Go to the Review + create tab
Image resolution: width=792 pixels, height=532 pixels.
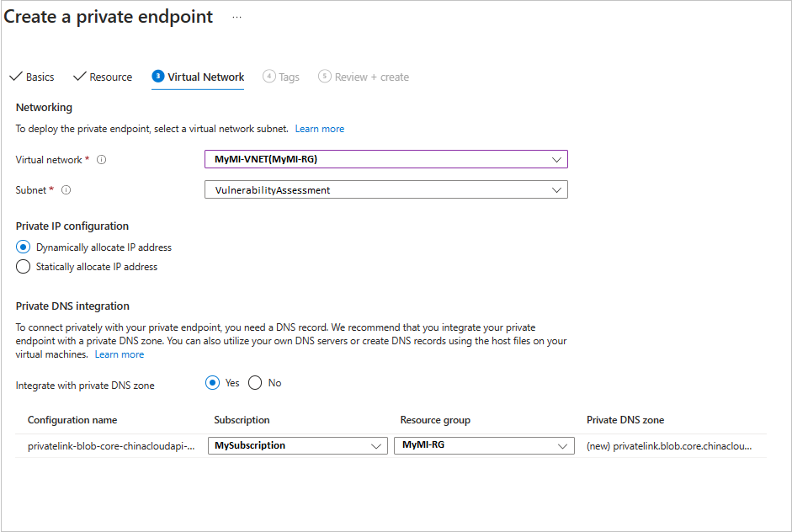click(x=371, y=77)
